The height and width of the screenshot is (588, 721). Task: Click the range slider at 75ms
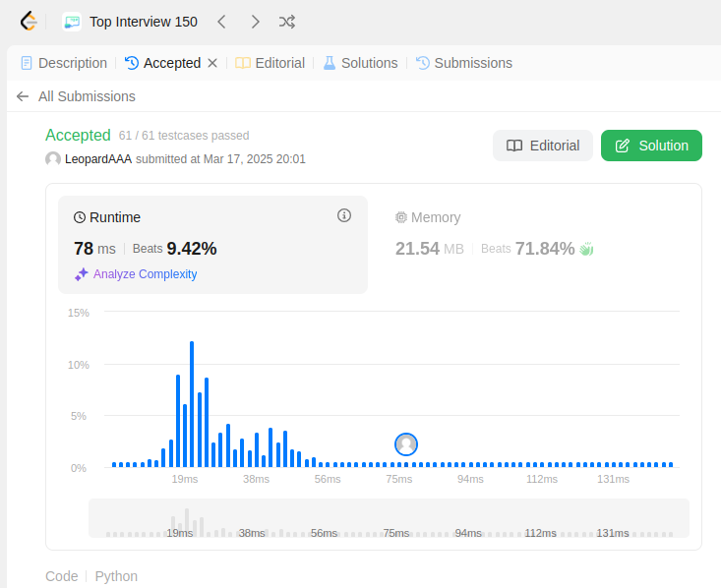click(x=396, y=533)
